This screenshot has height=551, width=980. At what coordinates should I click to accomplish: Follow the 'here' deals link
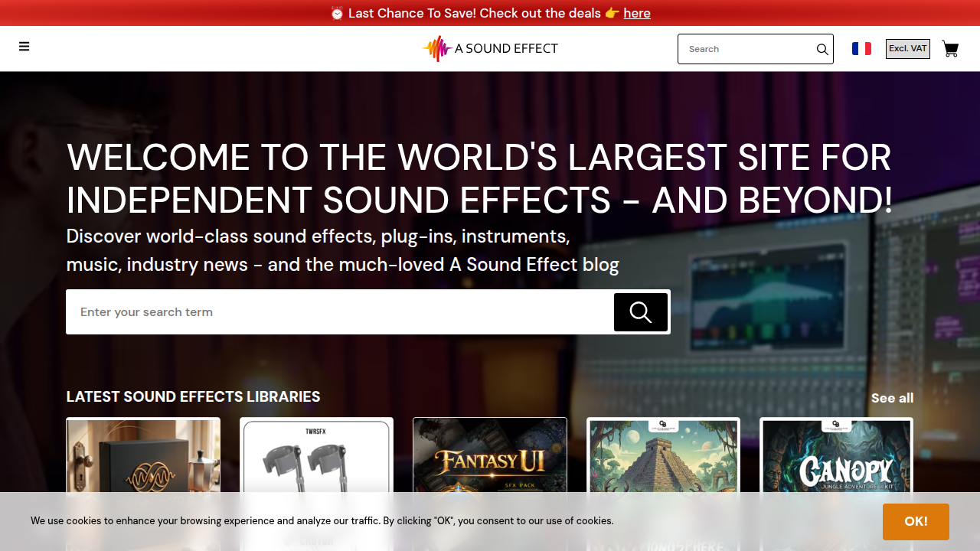637,13
